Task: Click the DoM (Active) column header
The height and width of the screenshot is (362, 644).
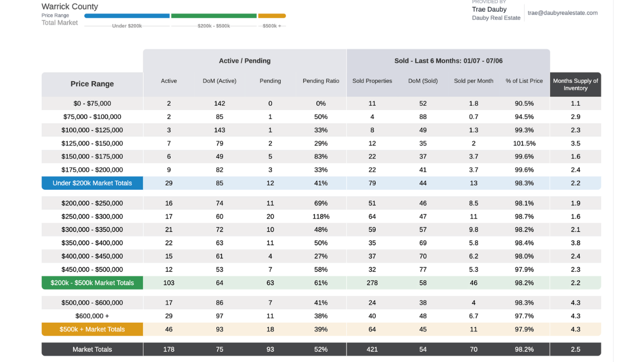Action: click(x=219, y=81)
